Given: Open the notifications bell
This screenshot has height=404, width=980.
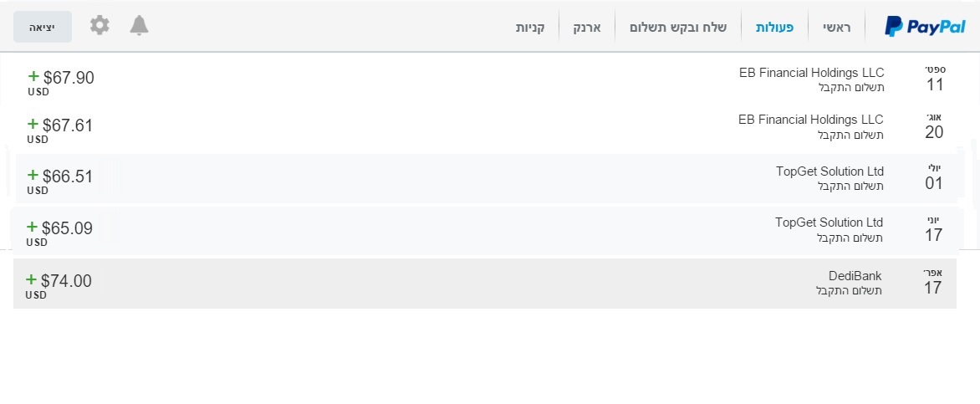Looking at the screenshot, I should coord(139,26).
